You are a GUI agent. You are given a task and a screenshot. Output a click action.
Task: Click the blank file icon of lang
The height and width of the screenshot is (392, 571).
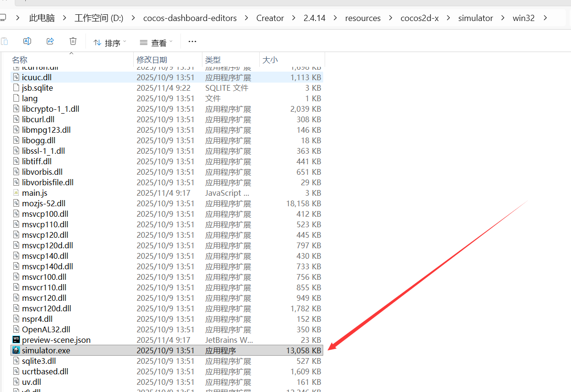(16, 98)
